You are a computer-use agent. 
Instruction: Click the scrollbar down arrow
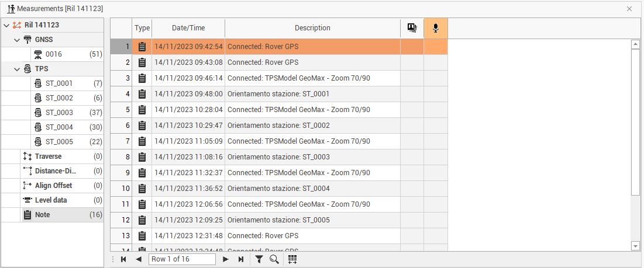tap(636, 246)
